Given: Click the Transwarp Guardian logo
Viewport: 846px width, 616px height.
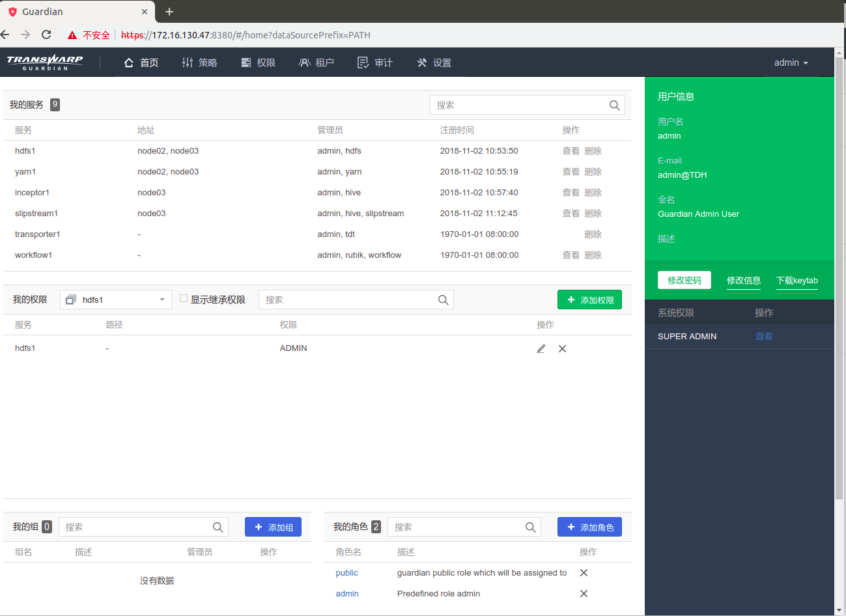Looking at the screenshot, I should pos(45,63).
